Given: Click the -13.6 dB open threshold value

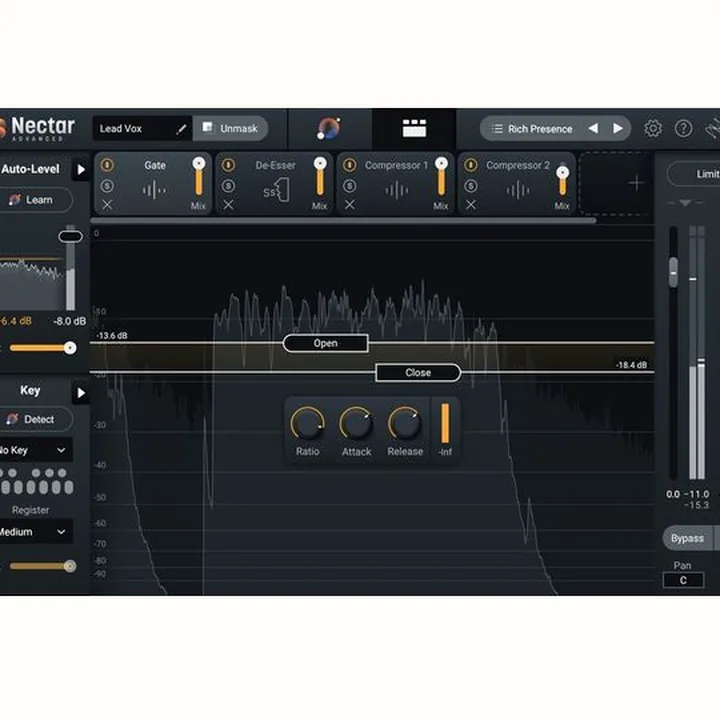Looking at the screenshot, I should coord(112,336).
